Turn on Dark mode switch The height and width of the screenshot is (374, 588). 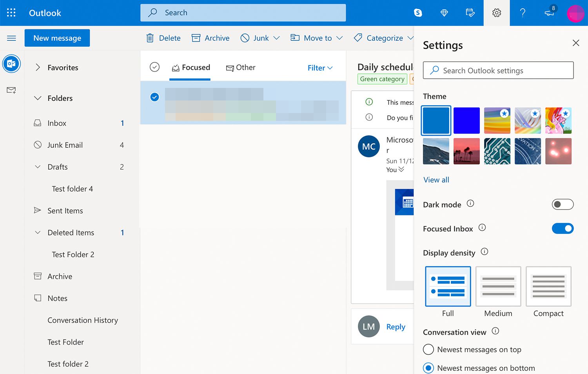[563, 204]
